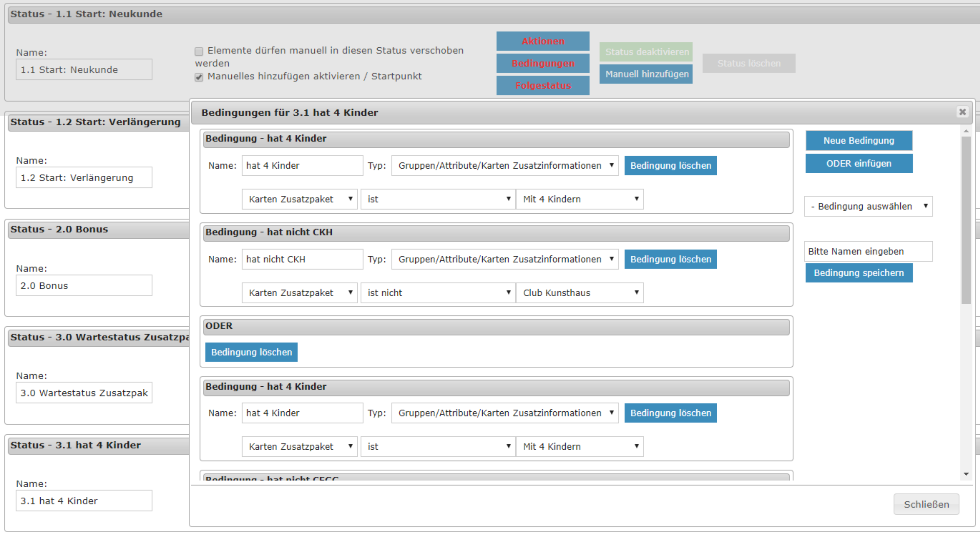The image size is (980, 537).
Task: Open Folgestatus for status 1.1
Action: click(x=543, y=85)
